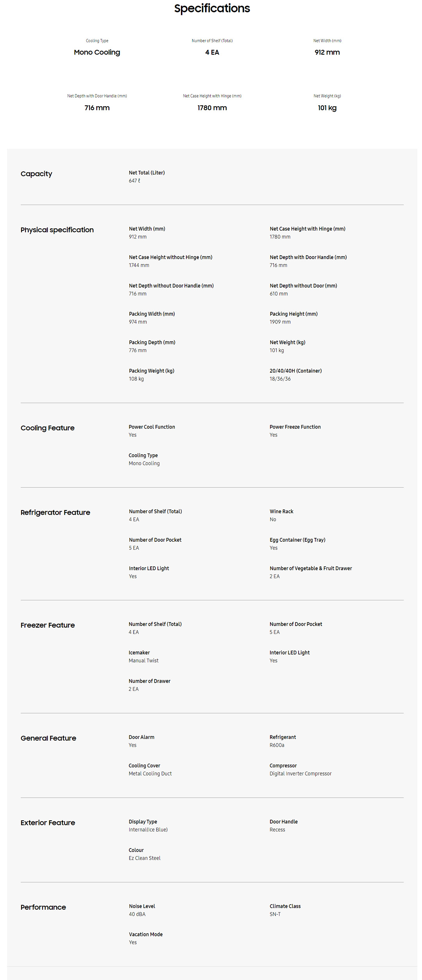Click the Physical specification section heading

click(57, 230)
